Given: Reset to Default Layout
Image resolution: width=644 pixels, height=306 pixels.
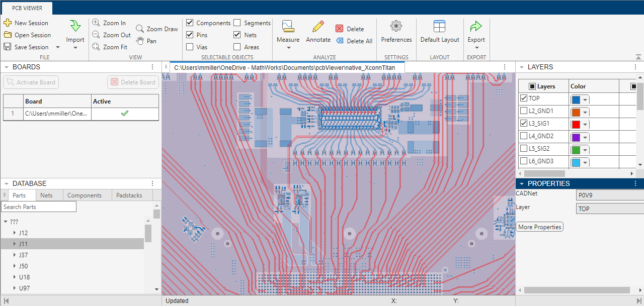Looking at the screenshot, I should tap(440, 27).
